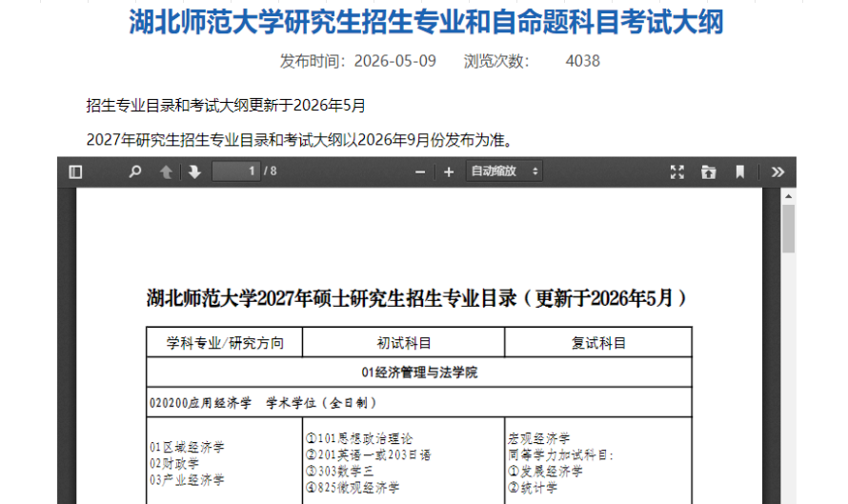Click the total pages label / 8
Image resolution: width=848 pixels, height=504 pixels.
(x=270, y=171)
